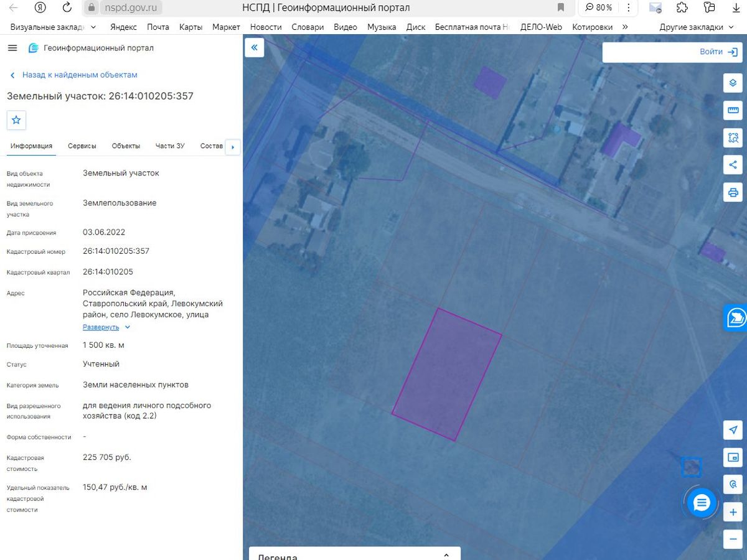Viewport: 747px width, 560px height.
Task: Switch to the Сервисы tab
Action: point(82,146)
